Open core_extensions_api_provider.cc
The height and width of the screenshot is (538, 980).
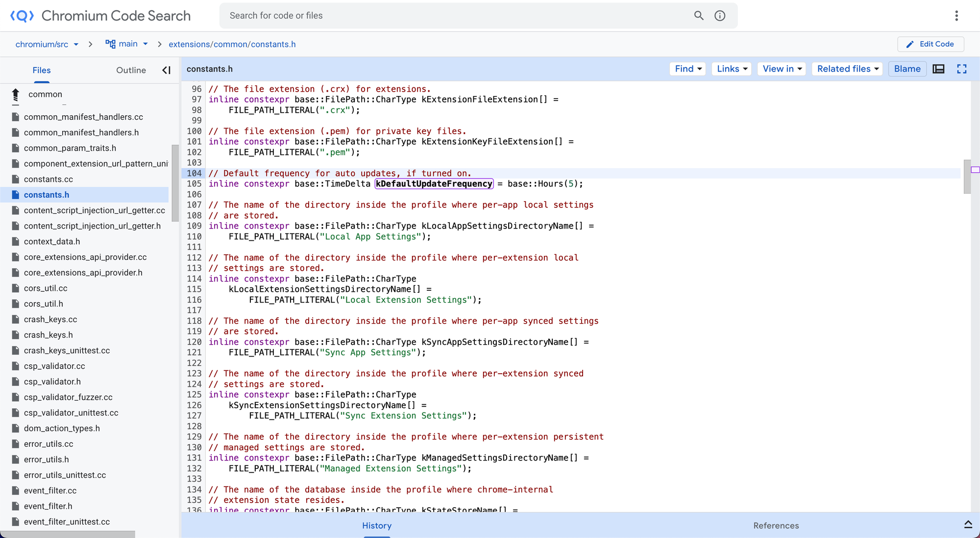(85, 257)
